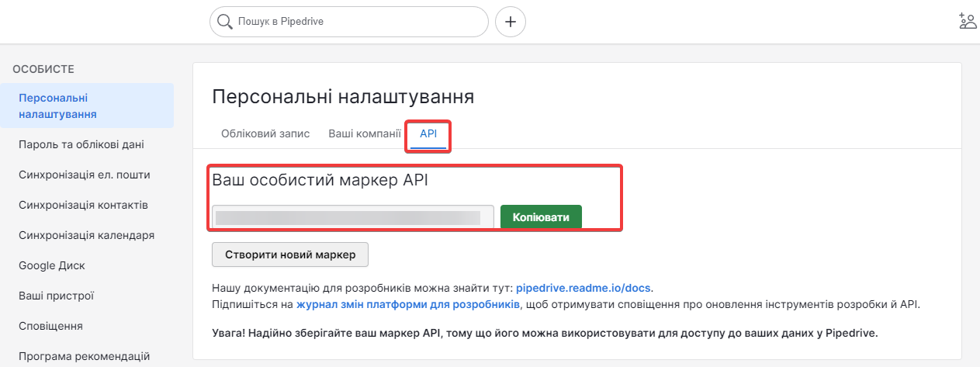Open Синхронізація календаря settings
This screenshot has width=980, height=367.
(86, 235)
